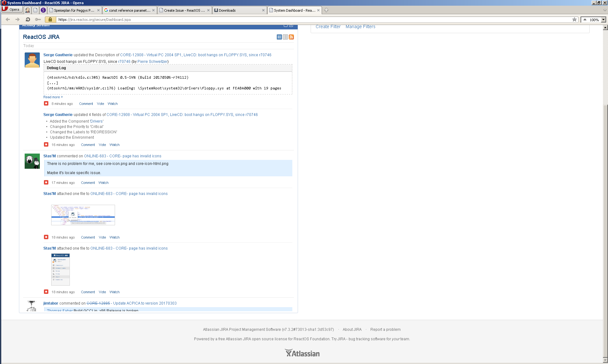Open the Manage Filters link
The image size is (608, 364).
click(361, 27)
